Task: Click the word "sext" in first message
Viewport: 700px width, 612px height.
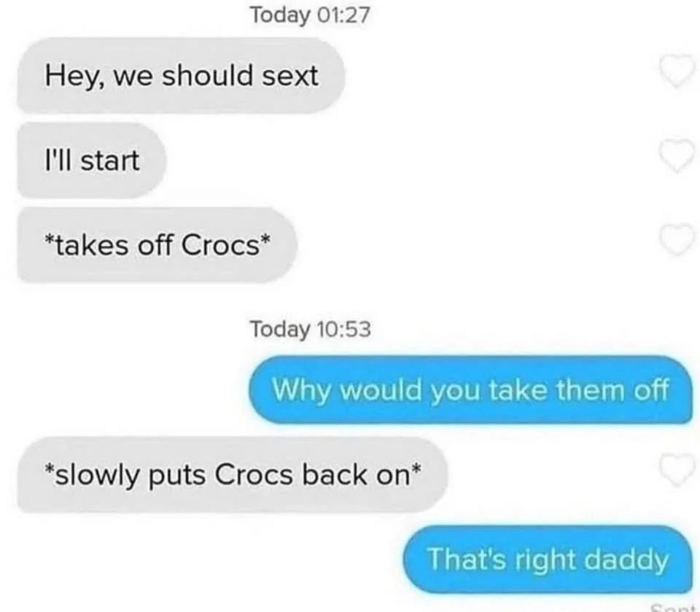Action: (x=289, y=75)
